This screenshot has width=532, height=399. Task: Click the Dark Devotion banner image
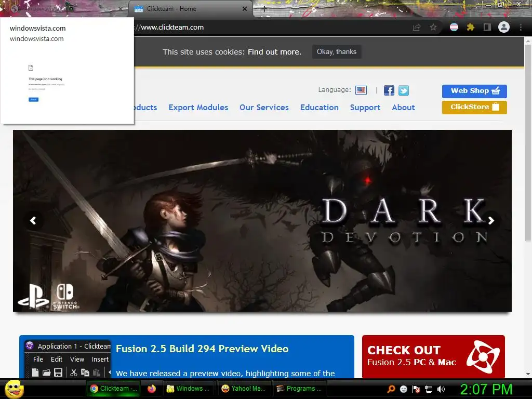pos(262,220)
